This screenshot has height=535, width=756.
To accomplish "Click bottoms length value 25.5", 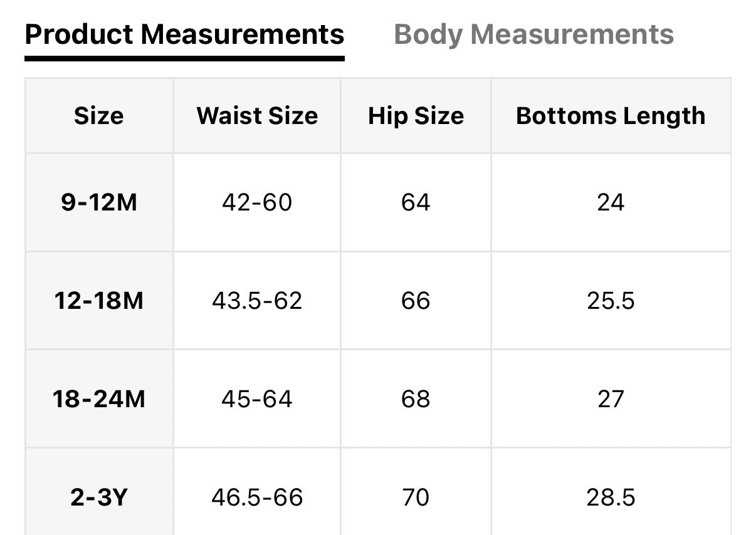I will pos(611,301).
